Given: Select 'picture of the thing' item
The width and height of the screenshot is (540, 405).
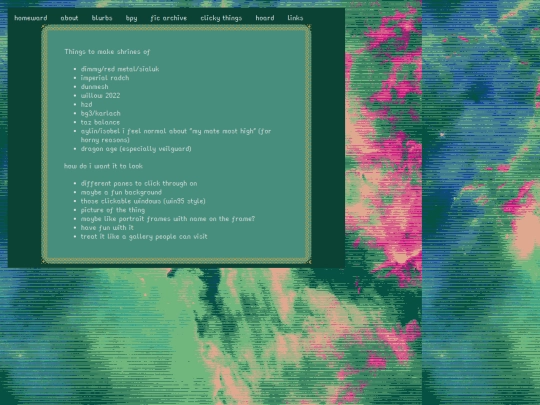Looking at the screenshot, I should (x=113, y=210).
